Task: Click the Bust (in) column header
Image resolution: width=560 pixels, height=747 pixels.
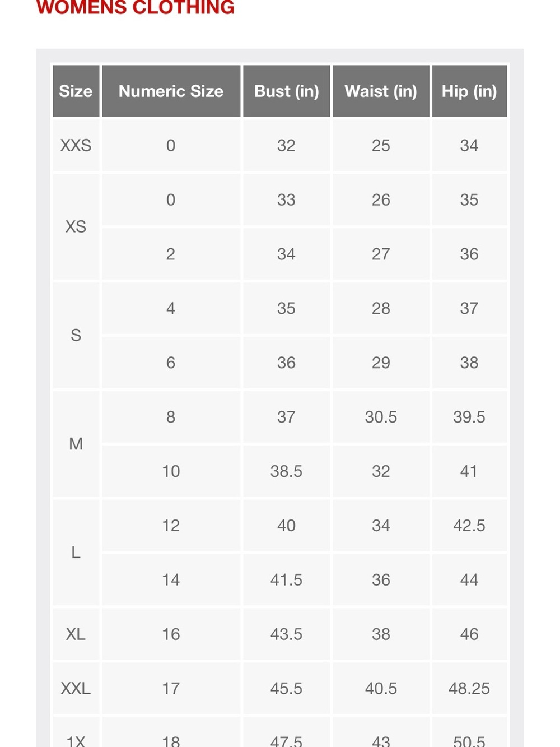Action: (286, 91)
